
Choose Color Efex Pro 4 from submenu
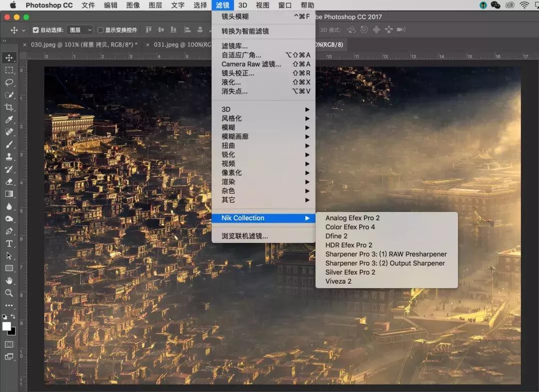[x=350, y=227]
